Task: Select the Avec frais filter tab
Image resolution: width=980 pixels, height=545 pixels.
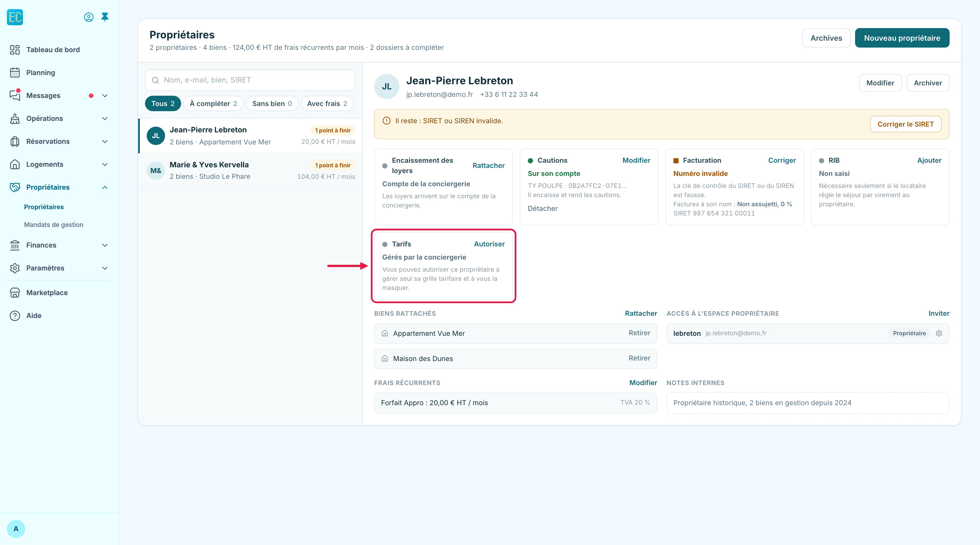Action: tap(327, 103)
